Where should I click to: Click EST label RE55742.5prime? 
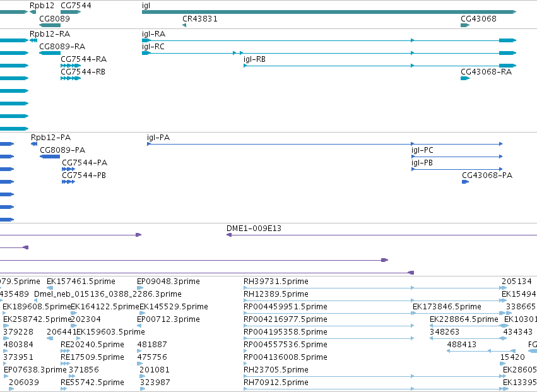tap(93, 383)
